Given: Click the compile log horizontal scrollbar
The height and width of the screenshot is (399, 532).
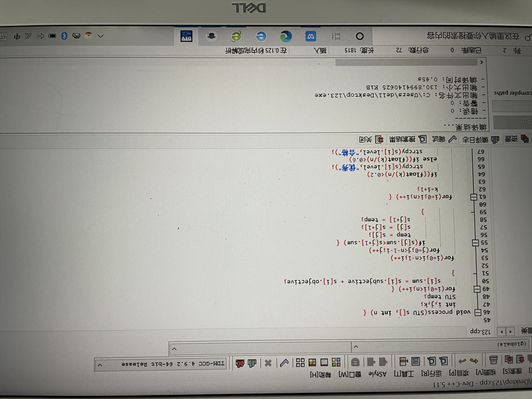Looking at the screenshot, I should tap(406, 62).
